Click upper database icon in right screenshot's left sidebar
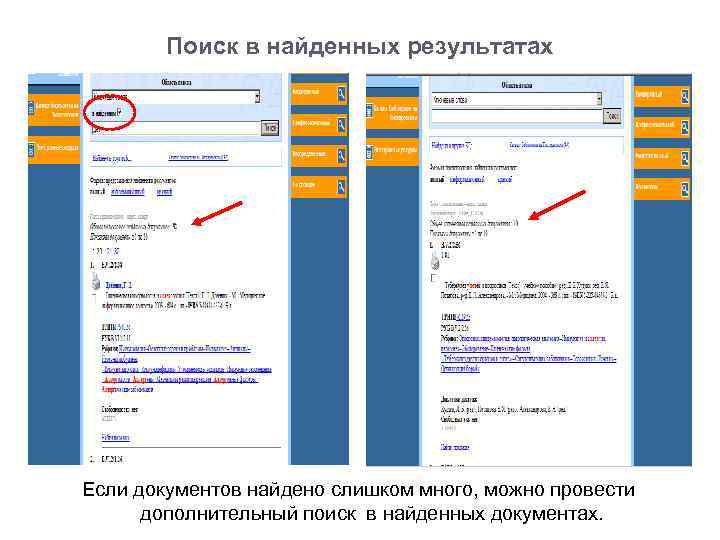The image size is (720, 540). point(369,111)
